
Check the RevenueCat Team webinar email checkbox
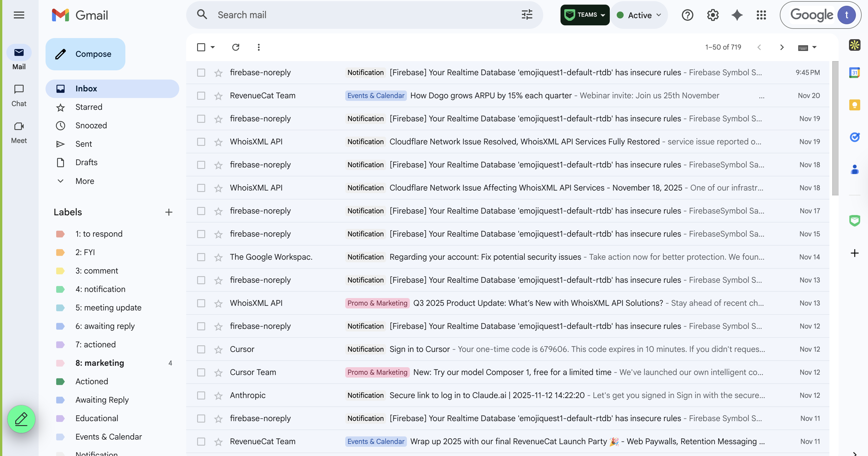click(x=201, y=95)
